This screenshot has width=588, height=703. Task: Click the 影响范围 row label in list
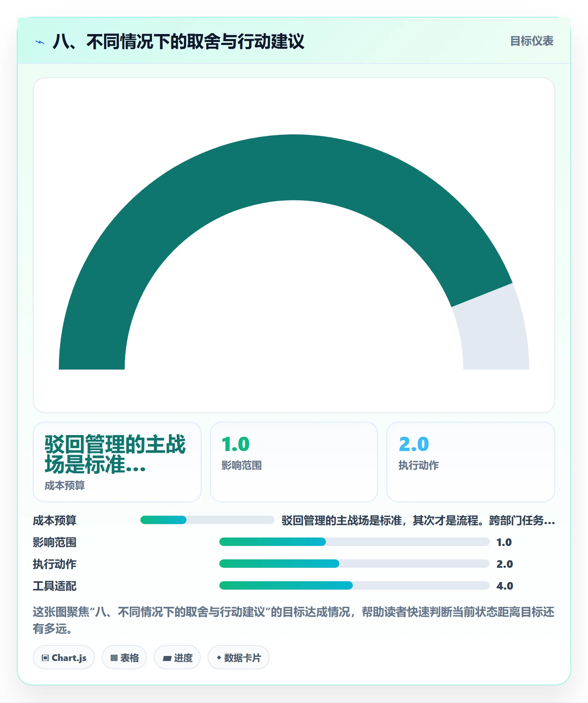tap(55, 542)
